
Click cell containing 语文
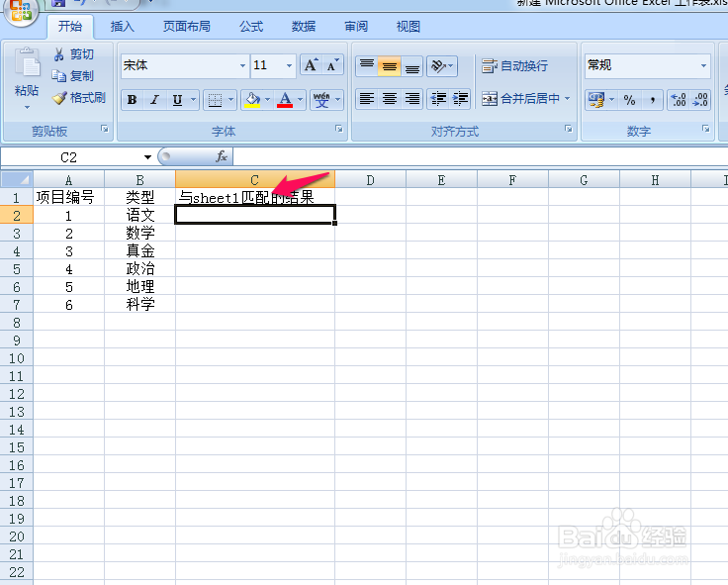(139, 215)
